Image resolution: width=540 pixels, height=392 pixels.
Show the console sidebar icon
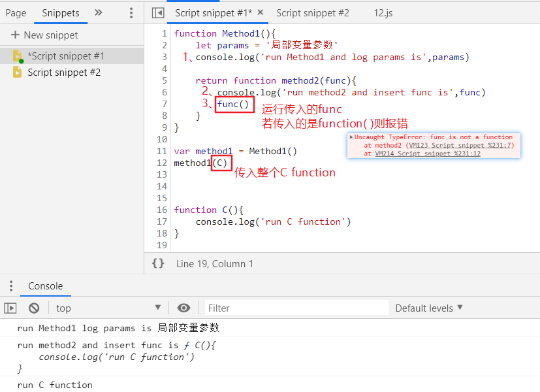click(10, 308)
